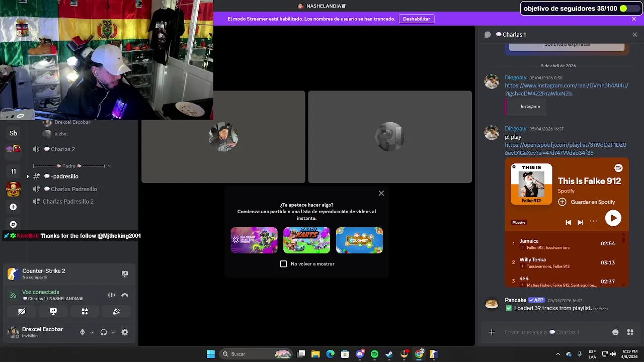The height and width of the screenshot is (362, 644).
Task: Select the Sb server icon
Action: click(x=14, y=133)
